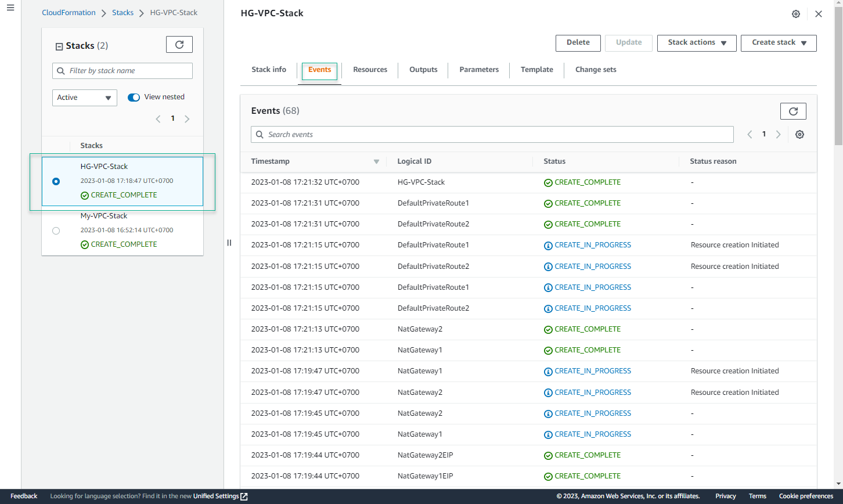Screen dimensions: 843x504
Task: Click the HG-VPC-Stack breadcrumb text
Action: pos(174,12)
